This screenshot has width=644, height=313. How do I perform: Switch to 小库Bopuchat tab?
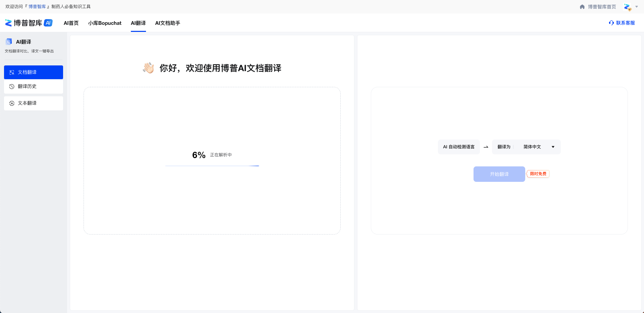click(105, 23)
